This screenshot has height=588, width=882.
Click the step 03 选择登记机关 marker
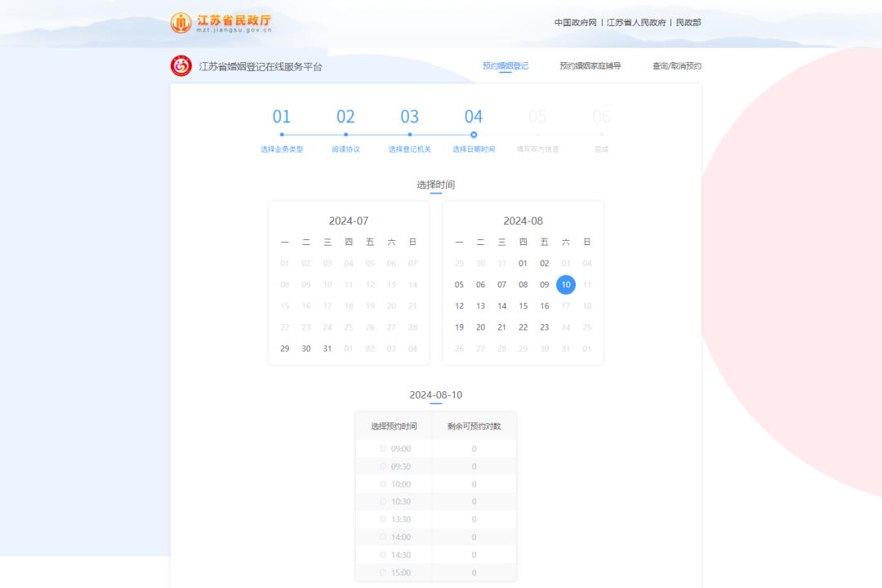(409, 135)
